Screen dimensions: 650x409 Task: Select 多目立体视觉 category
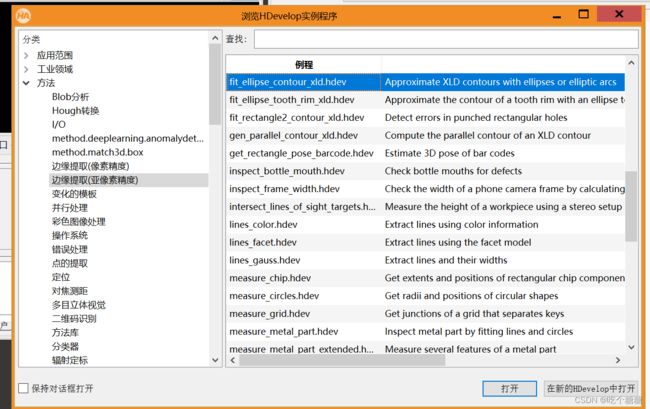click(x=78, y=305)
